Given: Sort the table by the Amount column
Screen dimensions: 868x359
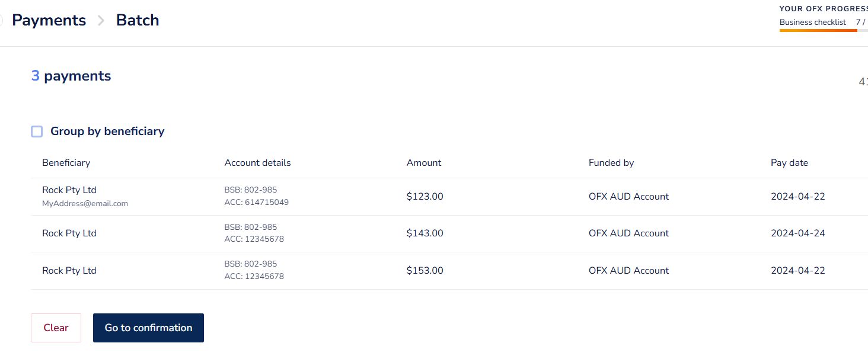Looking at the screenshot, I should click(x=424, y=162).
